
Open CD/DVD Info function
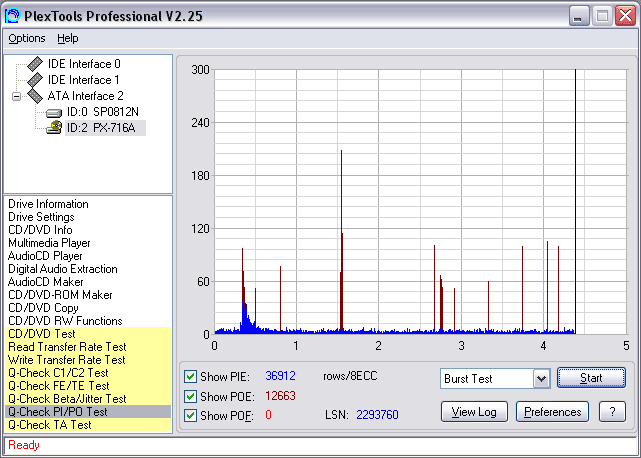[x=40, y=230]
